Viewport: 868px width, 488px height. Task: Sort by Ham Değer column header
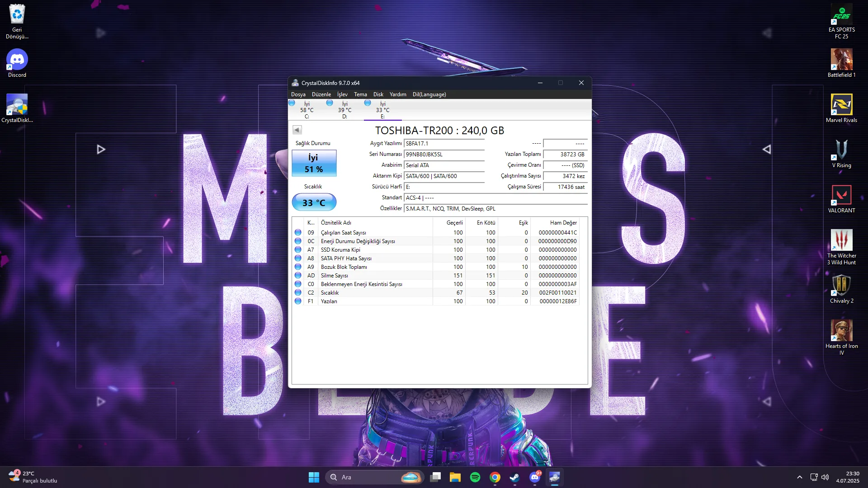(x=555, y=223)
